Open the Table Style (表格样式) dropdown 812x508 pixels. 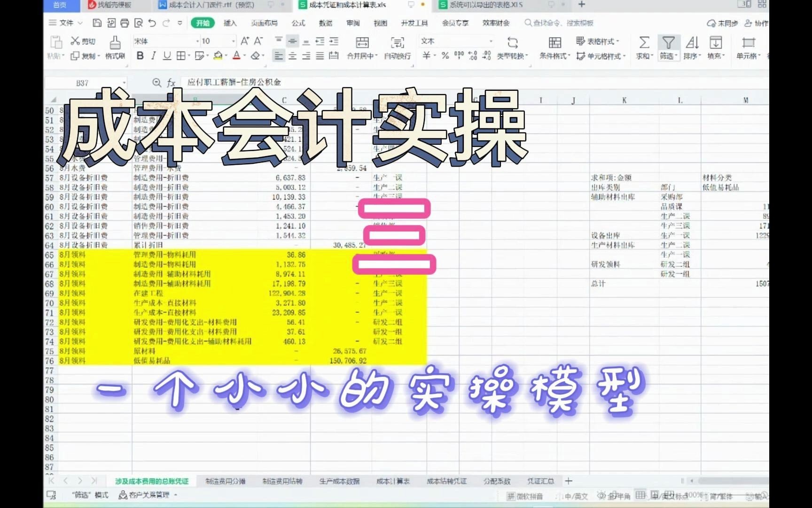[598, 41]
